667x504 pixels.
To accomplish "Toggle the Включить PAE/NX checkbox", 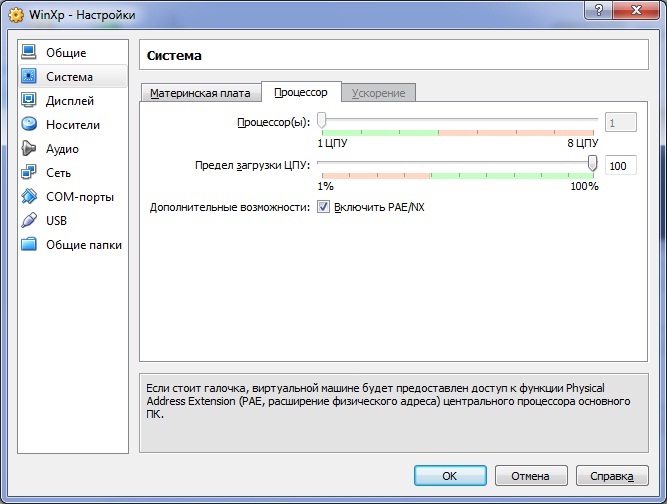I will point(323,207).
